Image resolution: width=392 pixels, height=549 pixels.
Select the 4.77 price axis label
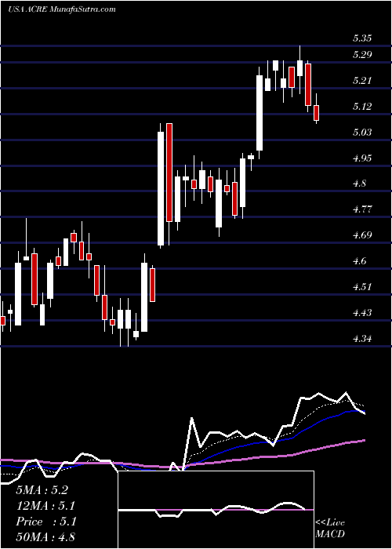coord(362,209)
